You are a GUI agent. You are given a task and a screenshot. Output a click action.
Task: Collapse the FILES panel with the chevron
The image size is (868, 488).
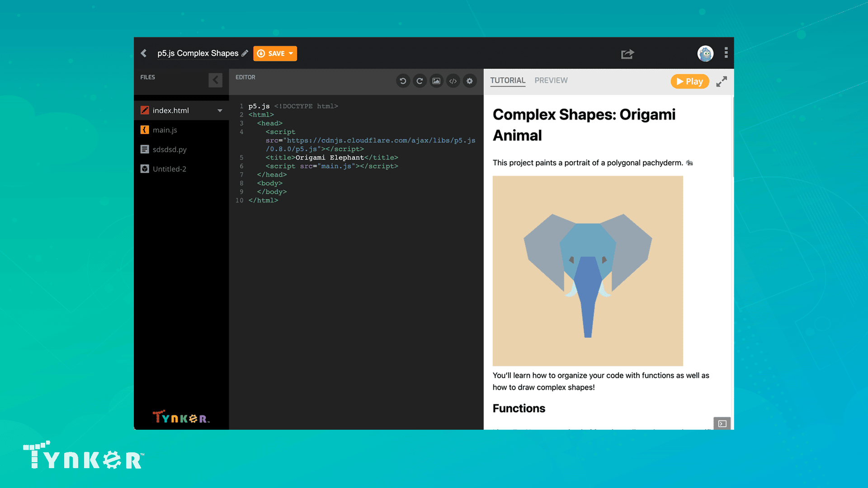coord(215,80)
